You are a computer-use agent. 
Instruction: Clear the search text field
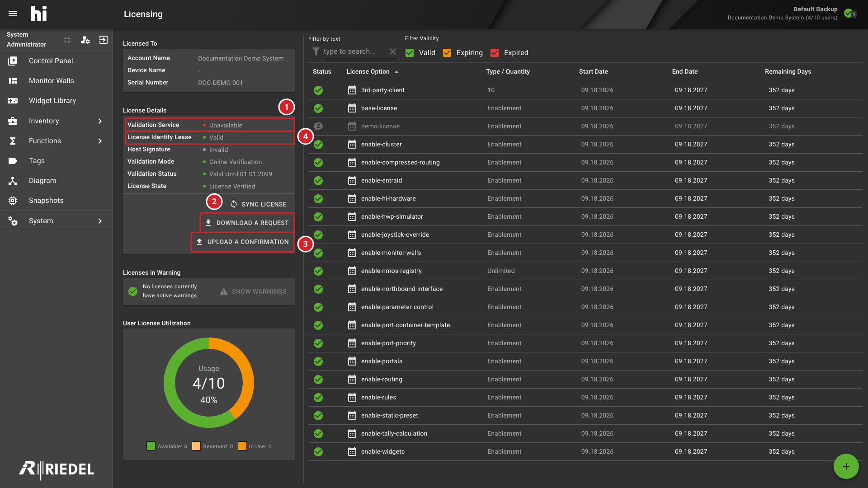tap(393, 52)
